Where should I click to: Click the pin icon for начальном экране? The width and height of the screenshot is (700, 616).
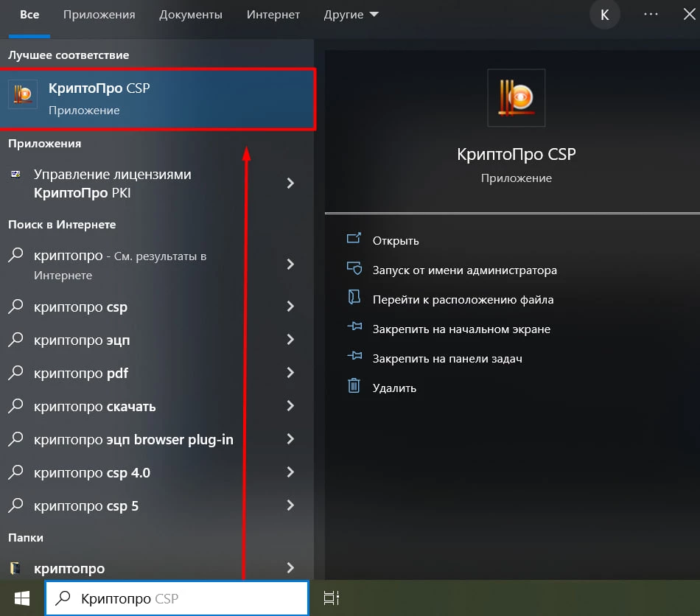[x=354, y=326]
